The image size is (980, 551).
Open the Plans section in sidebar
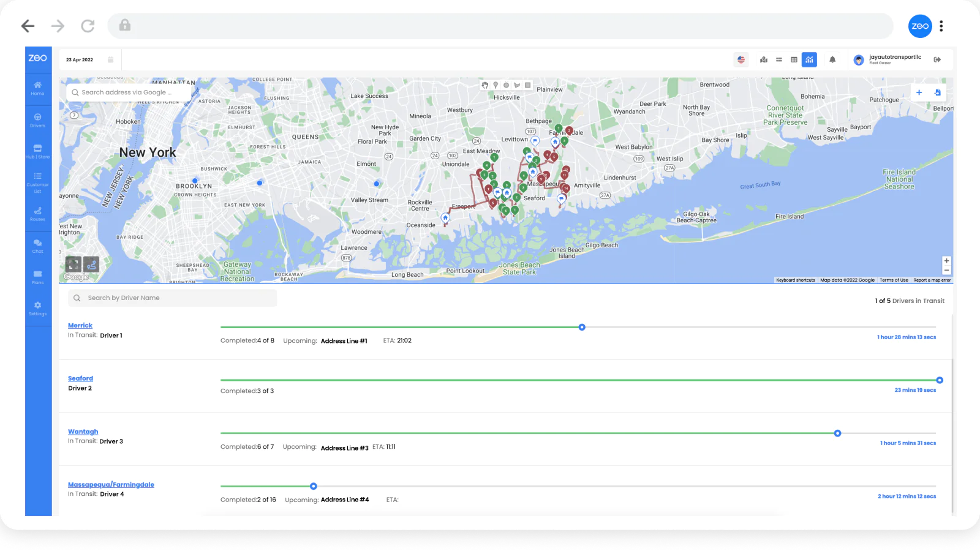[38, 277]
